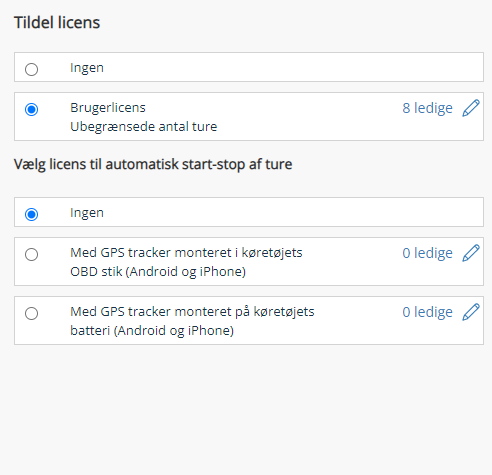Select the Ingen radio under Tildel licens

pyautogui.click(x=32, y=69)
